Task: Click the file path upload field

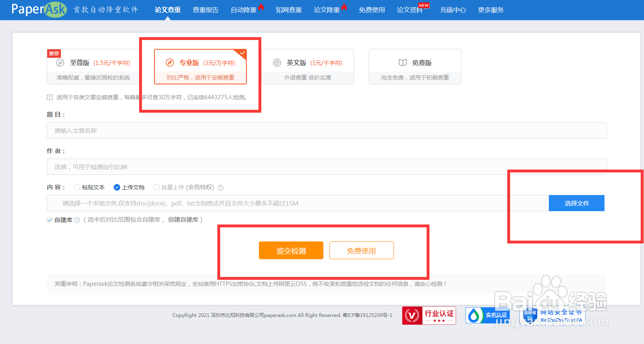Action: click(x=298, y=203)
